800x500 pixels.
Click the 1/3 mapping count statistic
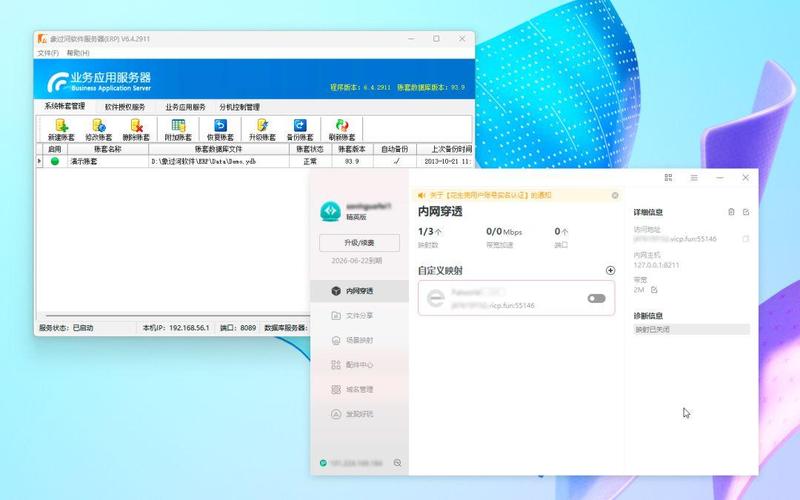point(430,237)
